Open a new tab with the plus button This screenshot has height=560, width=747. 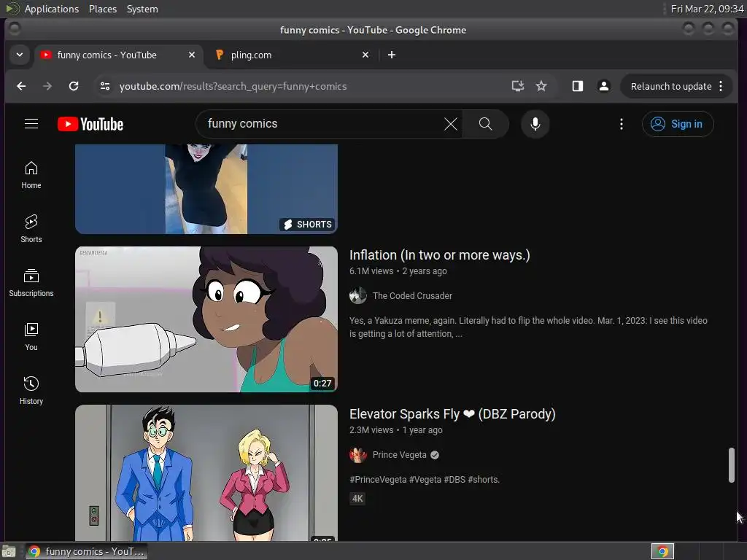(392, 55)
